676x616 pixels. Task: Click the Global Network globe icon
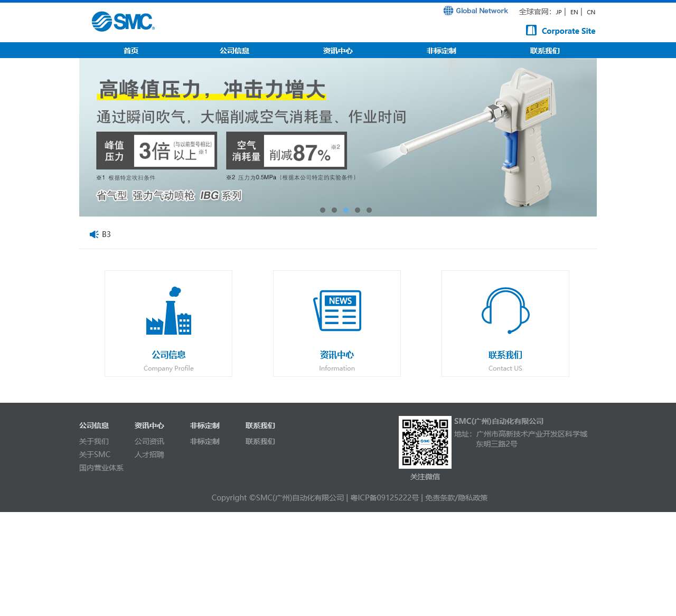tap(448, 11)
